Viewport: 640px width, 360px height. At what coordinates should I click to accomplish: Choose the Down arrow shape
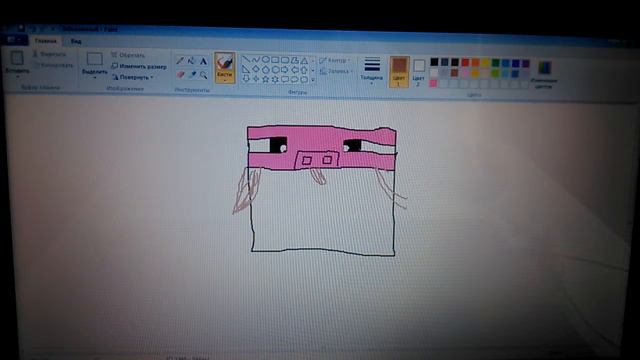(x=246, y=78)
